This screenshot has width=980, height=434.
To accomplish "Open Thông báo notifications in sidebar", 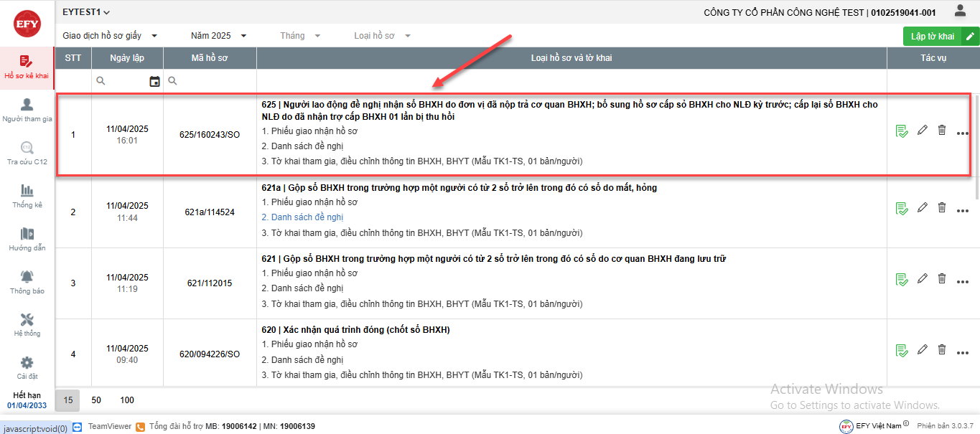I will pos(27,282).
